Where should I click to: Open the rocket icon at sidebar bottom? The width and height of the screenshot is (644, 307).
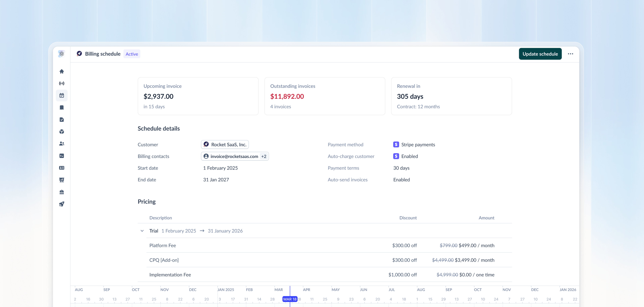[62, 204]
